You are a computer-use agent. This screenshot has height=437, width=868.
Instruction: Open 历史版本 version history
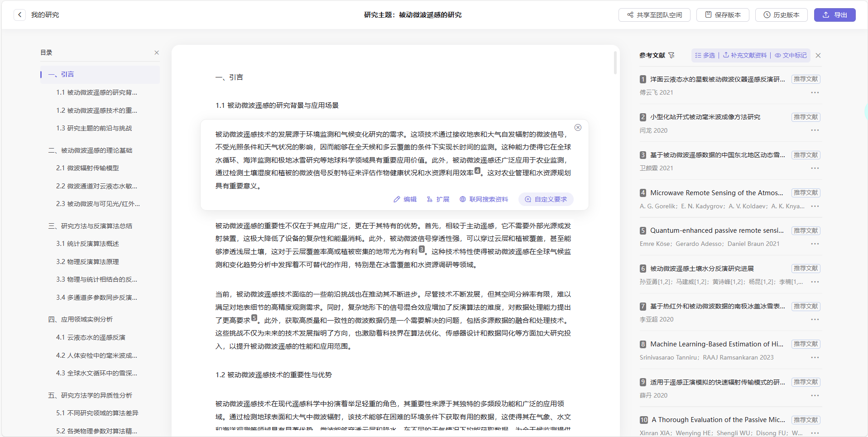(781, 15)
